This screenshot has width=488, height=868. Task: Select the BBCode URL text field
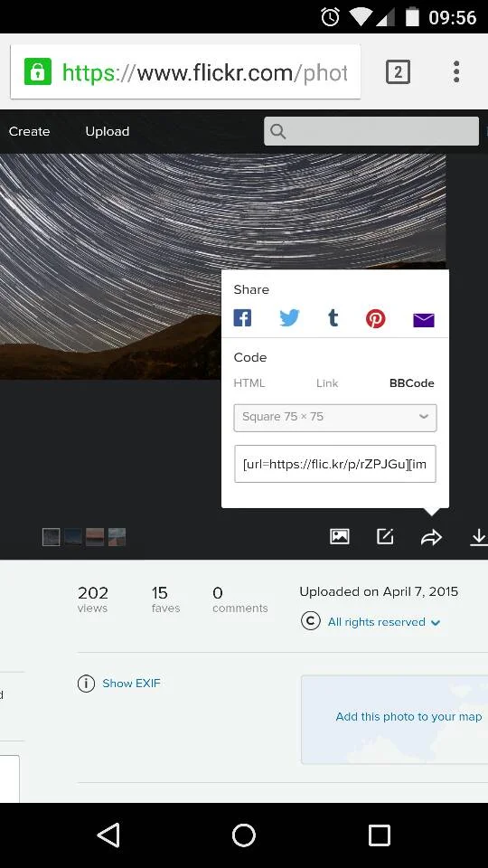(x=335, y=464)
